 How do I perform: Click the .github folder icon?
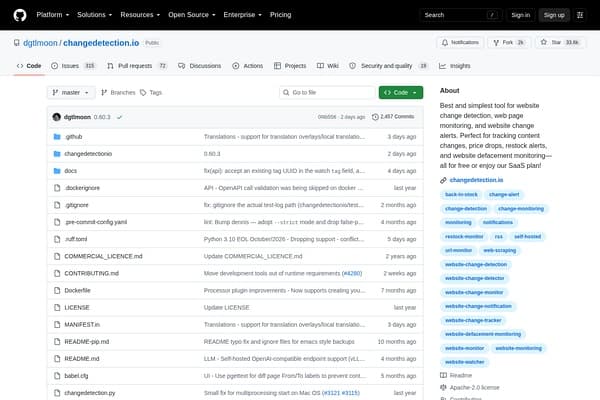[57, 137]
